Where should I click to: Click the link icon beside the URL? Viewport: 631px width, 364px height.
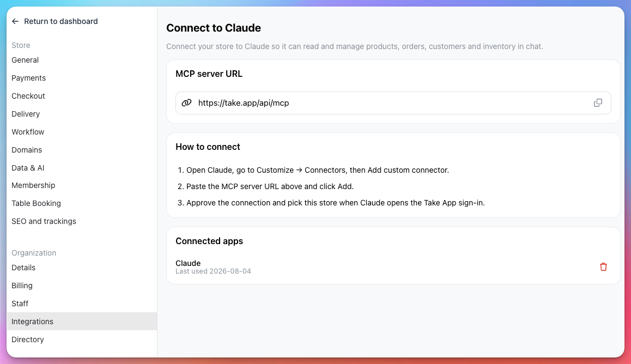pyautogui.click(x=186, y=103)
